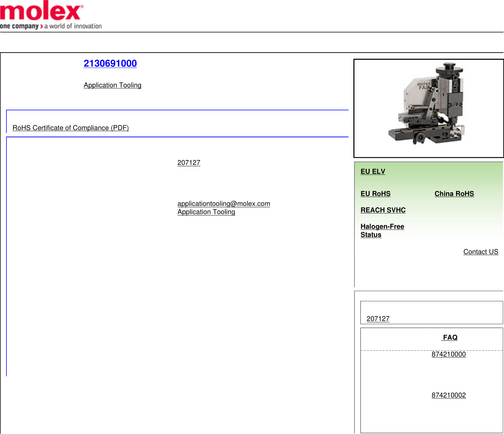Viewport: 504px width, 434px height.
Task: Click the 'a world of innovation' tagline
Action: [x=73, y=26]
